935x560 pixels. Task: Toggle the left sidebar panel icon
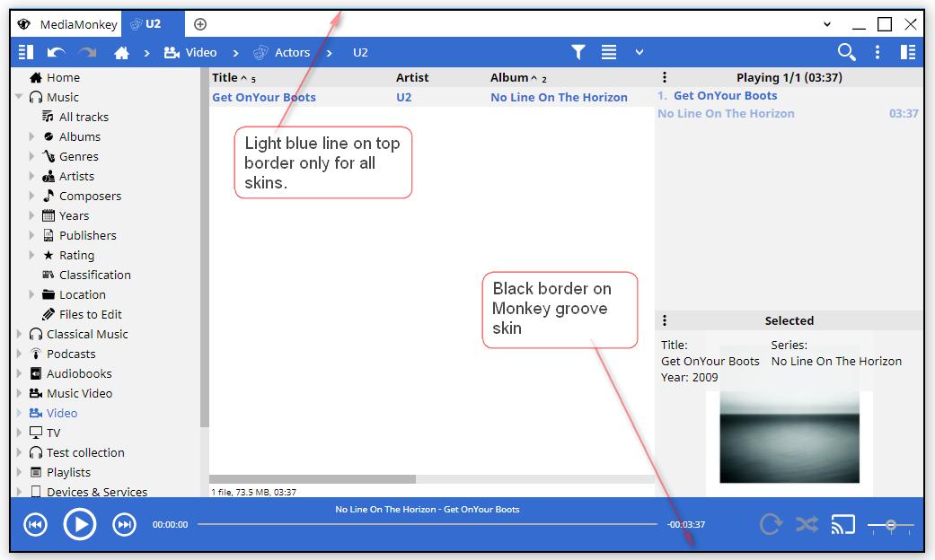click(x=26, y=52)
